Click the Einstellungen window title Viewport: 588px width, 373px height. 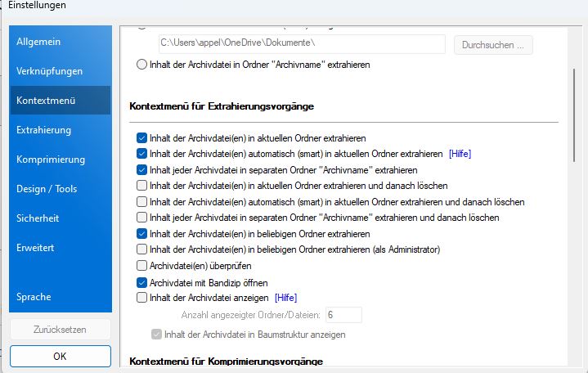37,5
